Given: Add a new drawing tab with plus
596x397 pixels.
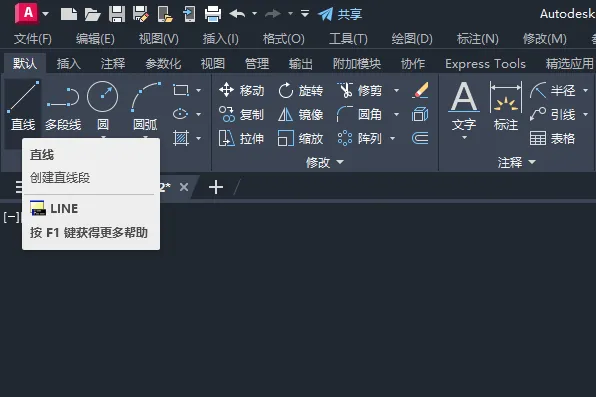Looking at the screenshot, I should 216,187.
